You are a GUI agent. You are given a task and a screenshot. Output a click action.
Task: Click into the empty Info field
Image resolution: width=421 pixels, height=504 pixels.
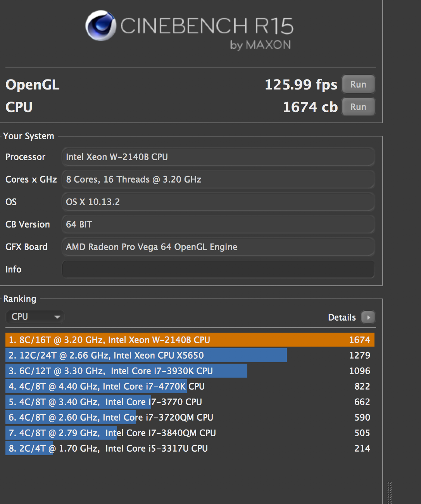218,269
